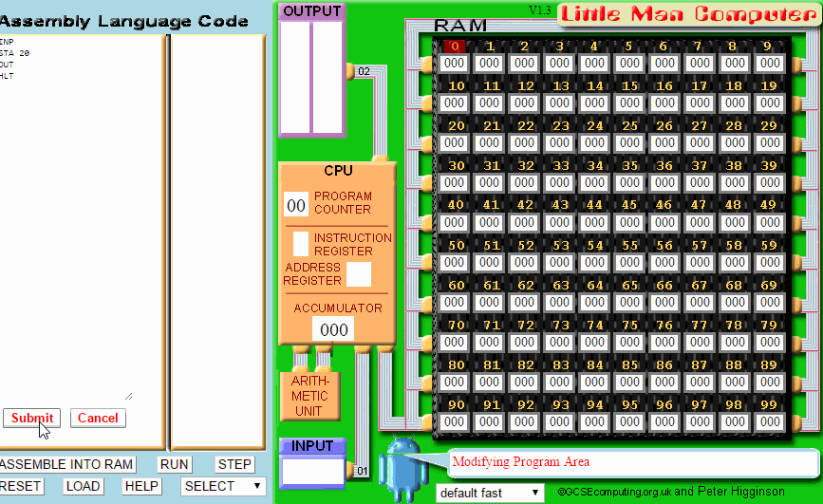Open the HELP button
This screenshot has width=823, height=504.
coord(141,486)
